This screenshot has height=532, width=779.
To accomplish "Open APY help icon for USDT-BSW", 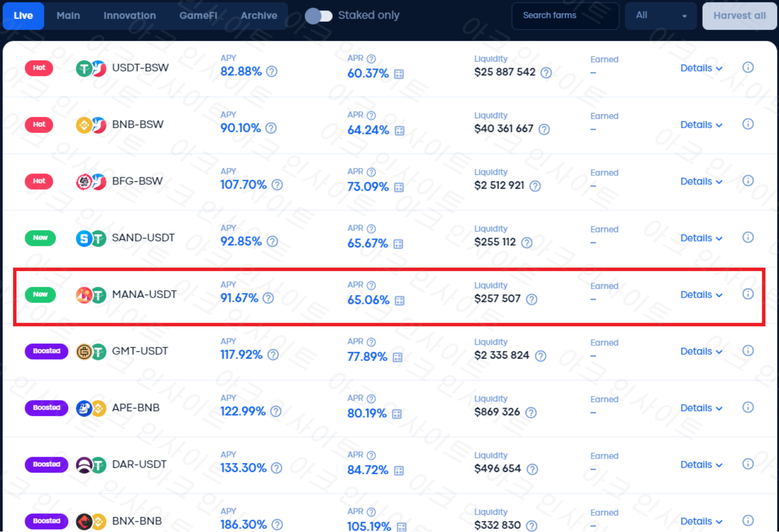I will [272, 71].
